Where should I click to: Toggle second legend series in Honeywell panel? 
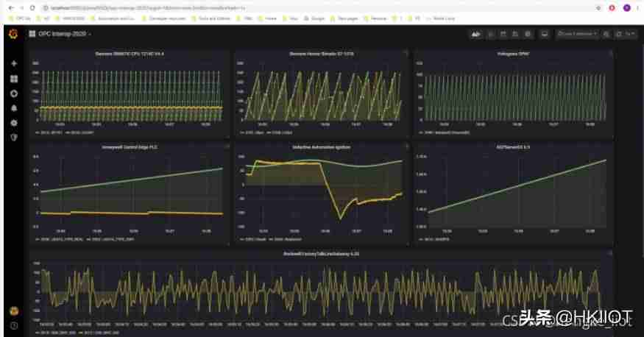point(110,239)
